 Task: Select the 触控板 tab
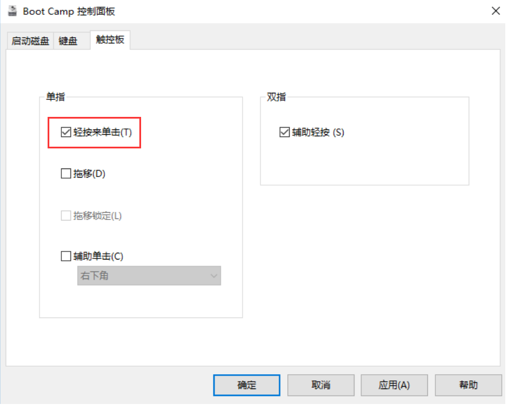110,40
